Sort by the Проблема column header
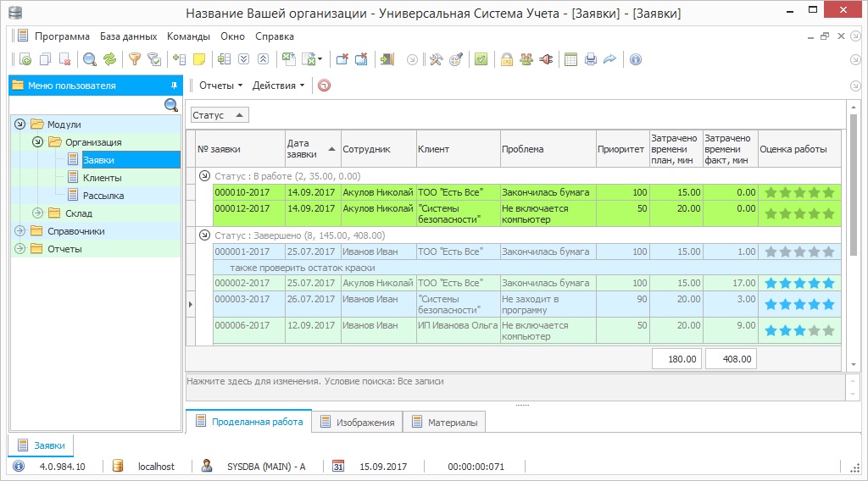This screenshot has height=481, width=868. click(x=548, y=149)
